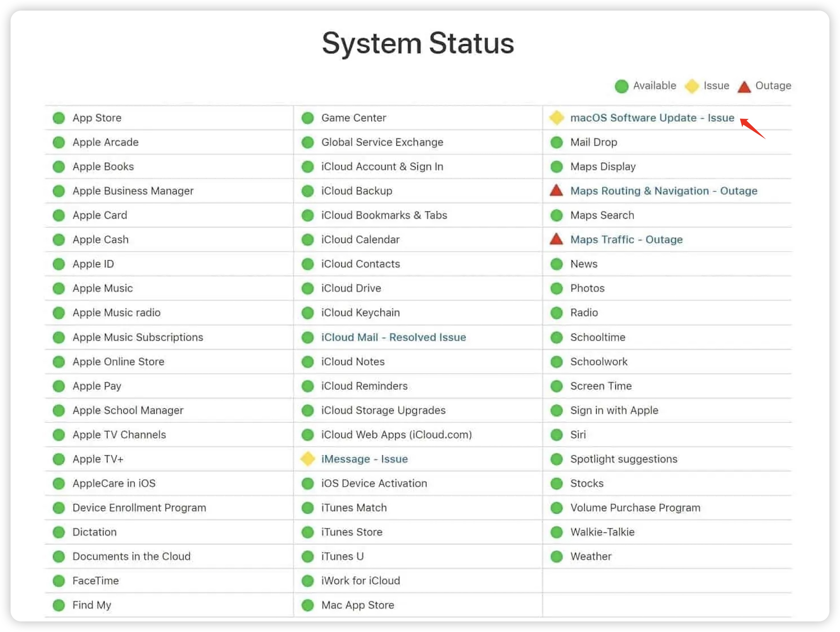The image size is (840, 632).
Task: Click the green status dot beside iTunes Store
Action: [308, 532]
